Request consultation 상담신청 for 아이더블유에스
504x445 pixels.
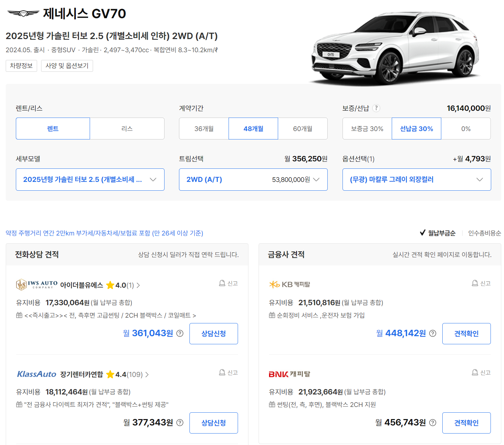coord(214,333)
